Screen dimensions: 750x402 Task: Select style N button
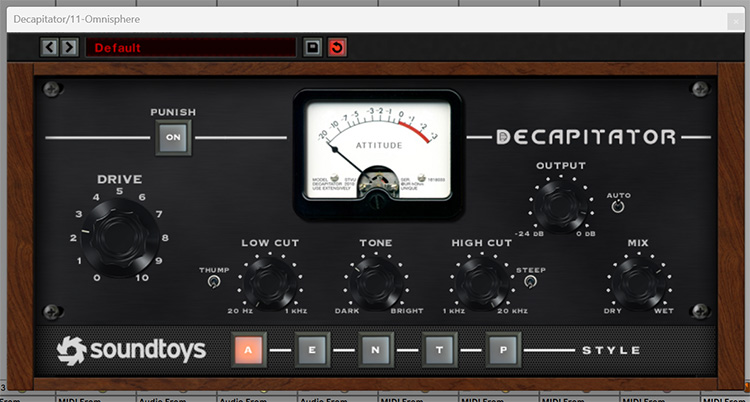point(375,350)
